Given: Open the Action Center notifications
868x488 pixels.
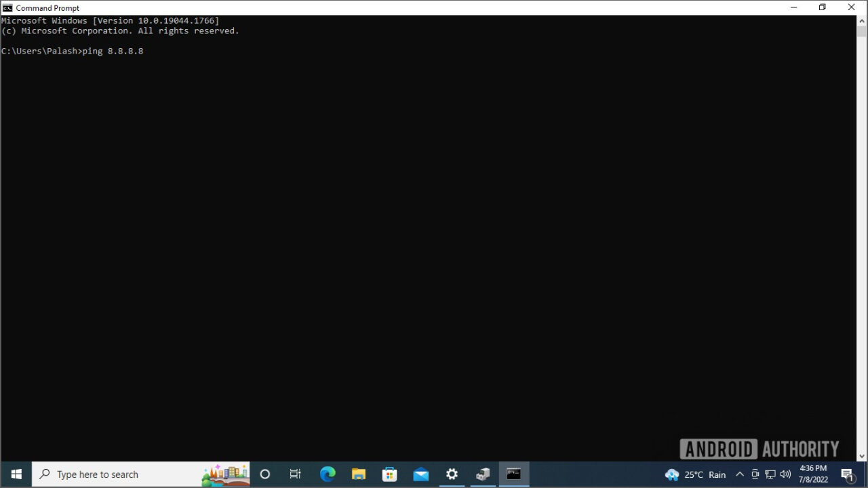Looking at the screenshot, I should point(848,474).
